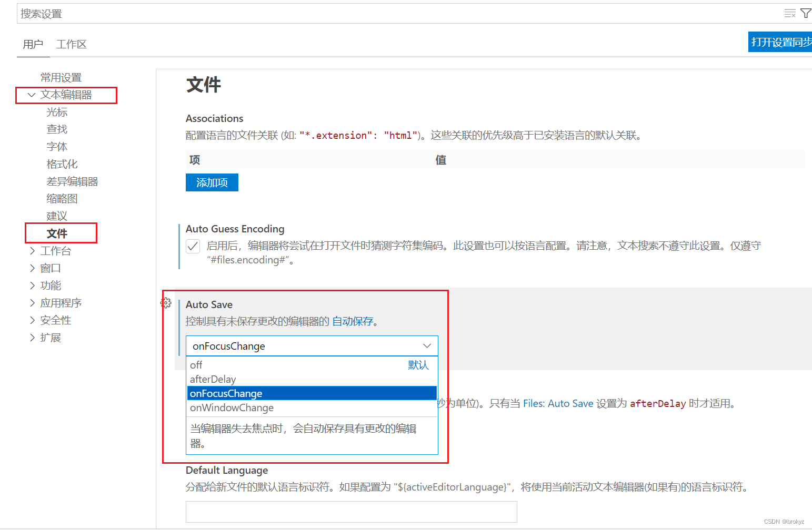Focus the 搜索设置 search box
Image resolution: width=812 pixels, height=530 pixels.
click(x=400, y=14)
